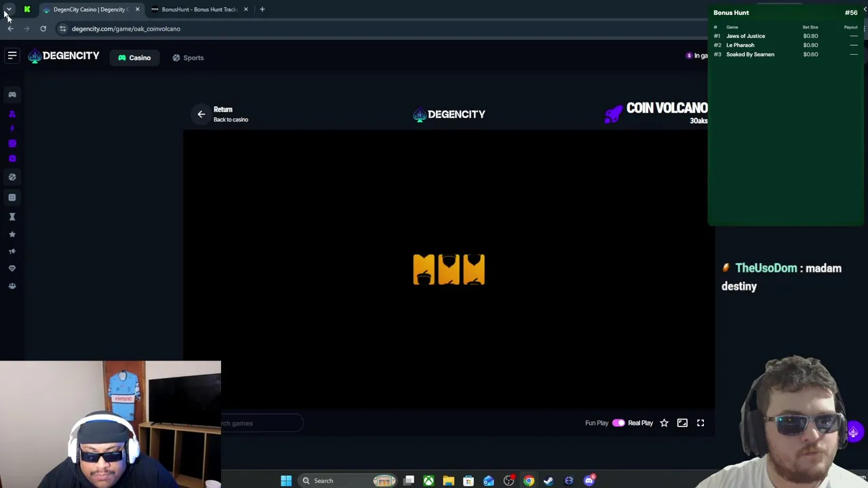Open Google Chrome from taskbar
868x488 pixels.
tap(529, 481)
